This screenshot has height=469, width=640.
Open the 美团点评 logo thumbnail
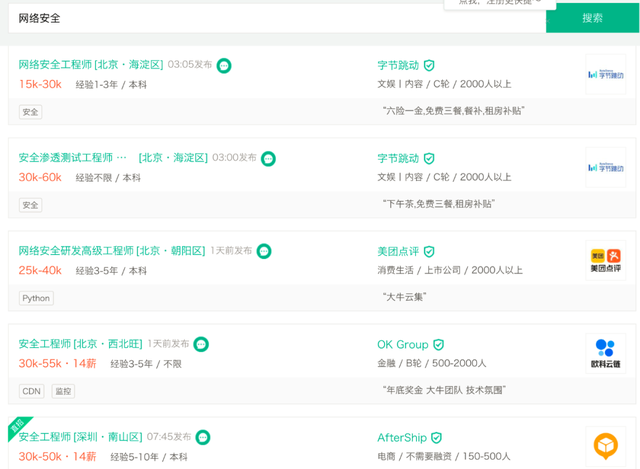(606, 261)
